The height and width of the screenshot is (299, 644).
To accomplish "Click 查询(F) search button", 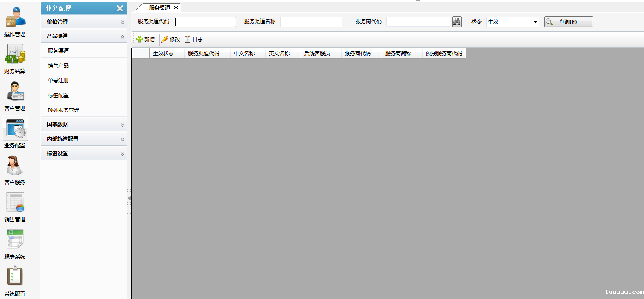I will (568, 22).
